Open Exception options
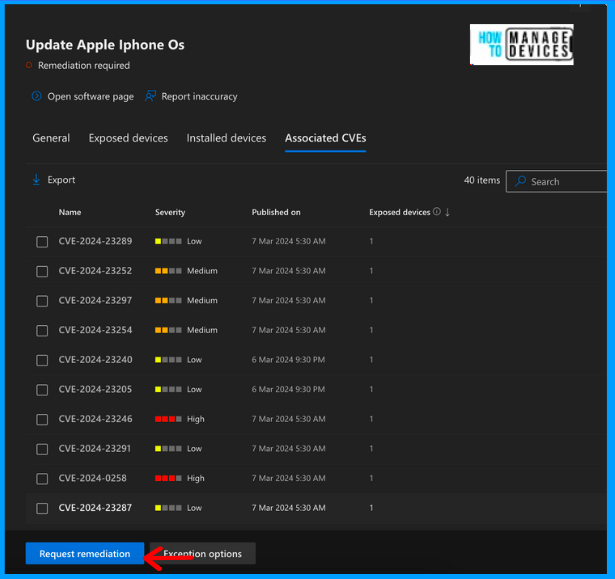This screenshot has width=615, height=579. coord(203,554)
